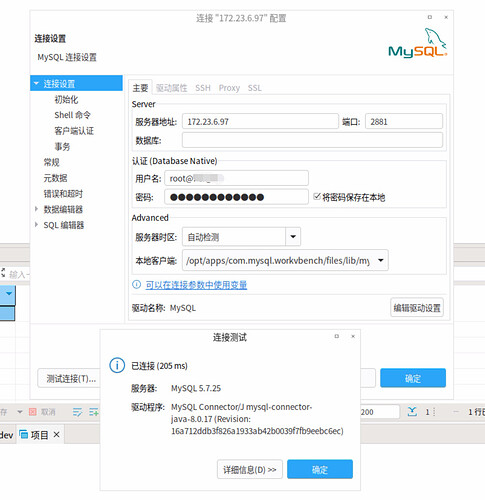Image resolution: width=485 pixels, height=500 pixels.
Task: Switch to the 驱动属性 tab
Action: (171, 88)
